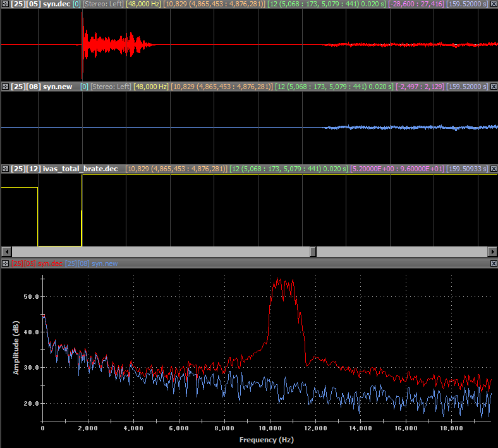Click the left header icon of spectrum panel
This screenshot has width=498, height=448.
point(5,263)
